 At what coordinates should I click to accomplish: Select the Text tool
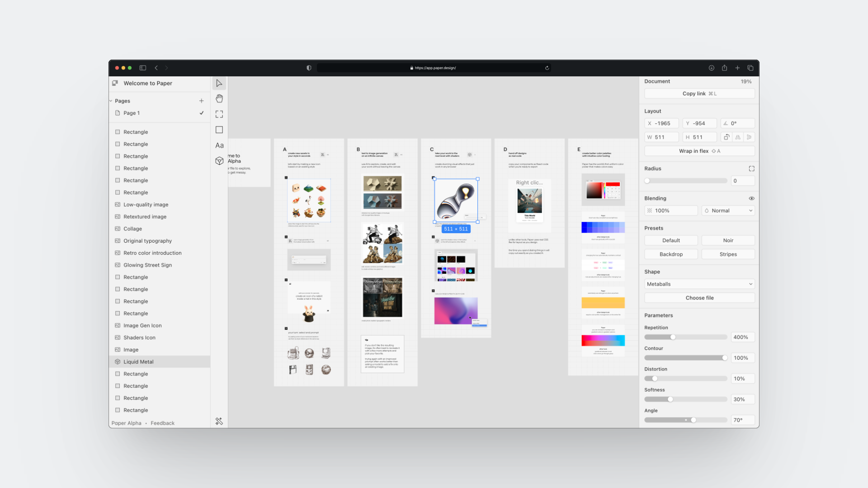click(x=219, y=145)
